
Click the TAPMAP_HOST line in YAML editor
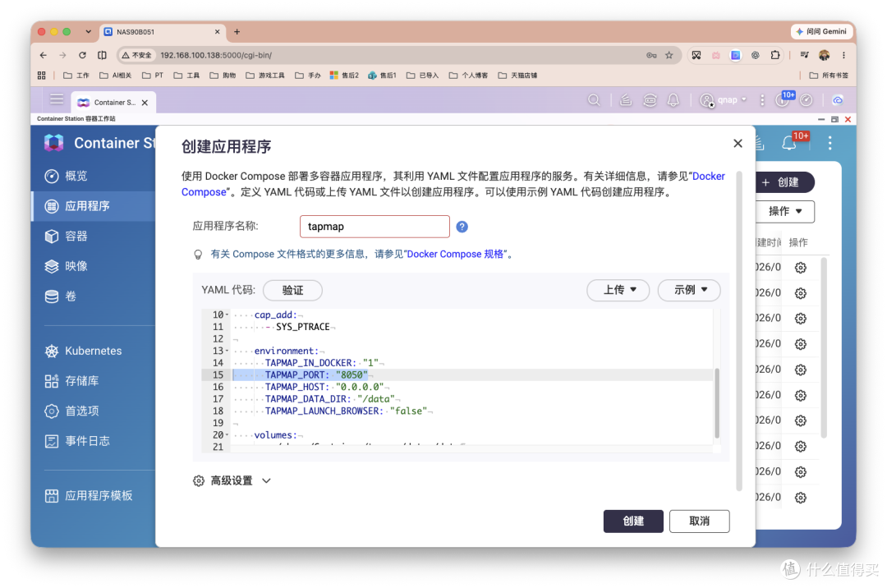tap(324, 387)
